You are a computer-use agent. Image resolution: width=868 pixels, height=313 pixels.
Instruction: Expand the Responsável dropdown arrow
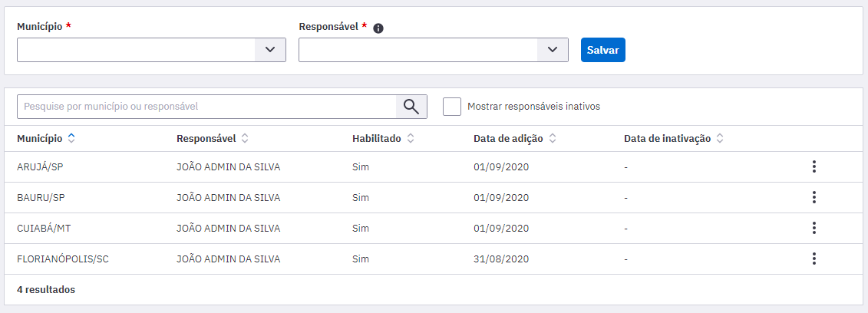click(x=553, y=50)
